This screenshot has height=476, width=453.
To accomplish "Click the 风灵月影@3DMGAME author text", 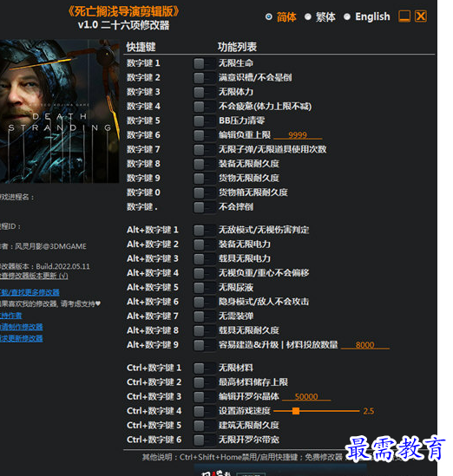I will tap(50, 246).
